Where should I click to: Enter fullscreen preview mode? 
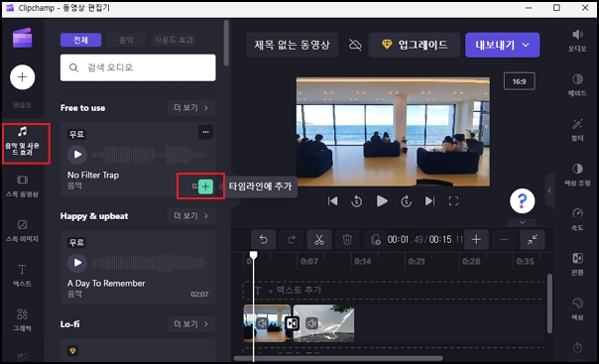tap(453, 201)
